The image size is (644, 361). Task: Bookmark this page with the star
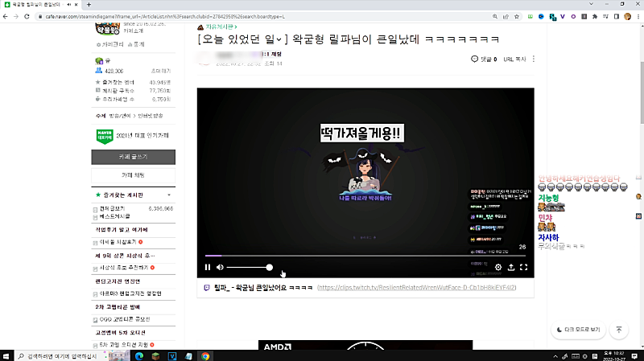[x=517, y=16]
